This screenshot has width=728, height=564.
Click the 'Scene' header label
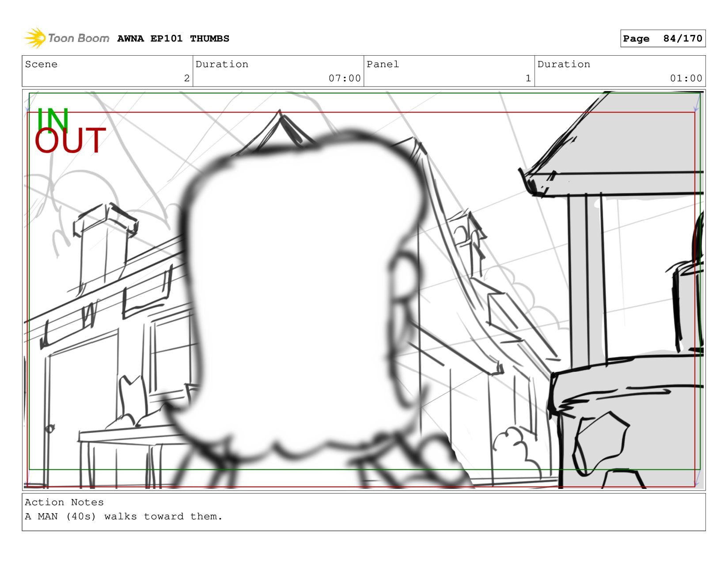[x=41, y=64]
